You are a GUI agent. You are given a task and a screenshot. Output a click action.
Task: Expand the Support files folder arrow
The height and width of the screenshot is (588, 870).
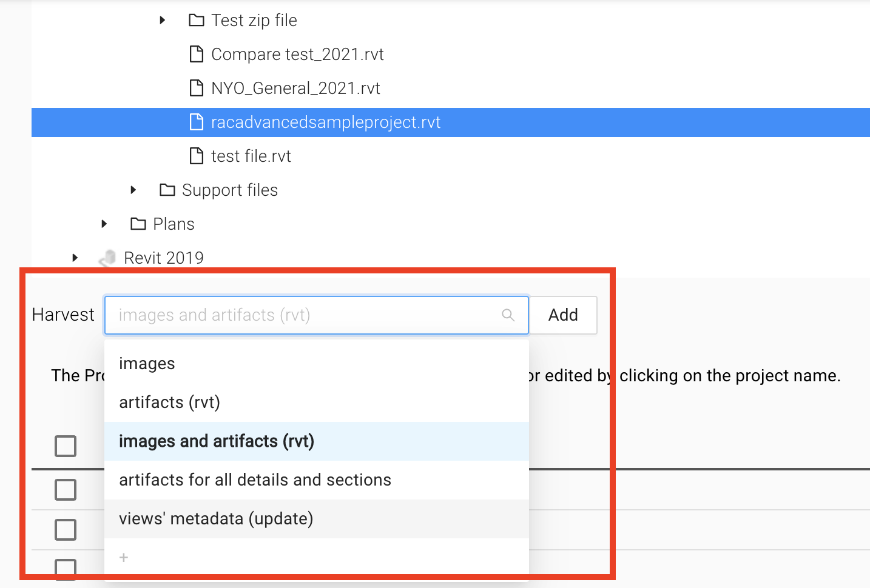(x=133, y=190)
